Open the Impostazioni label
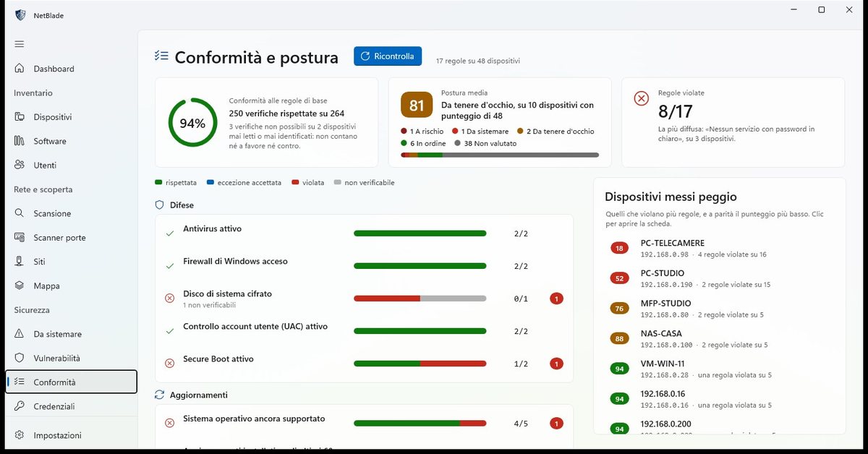This screenshot has width=868, height=454. (57, 435)
